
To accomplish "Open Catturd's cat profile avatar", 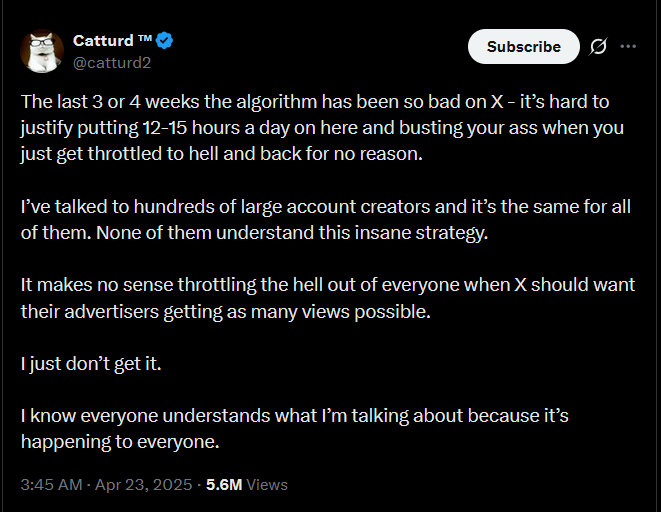I will tap(42, 51).
